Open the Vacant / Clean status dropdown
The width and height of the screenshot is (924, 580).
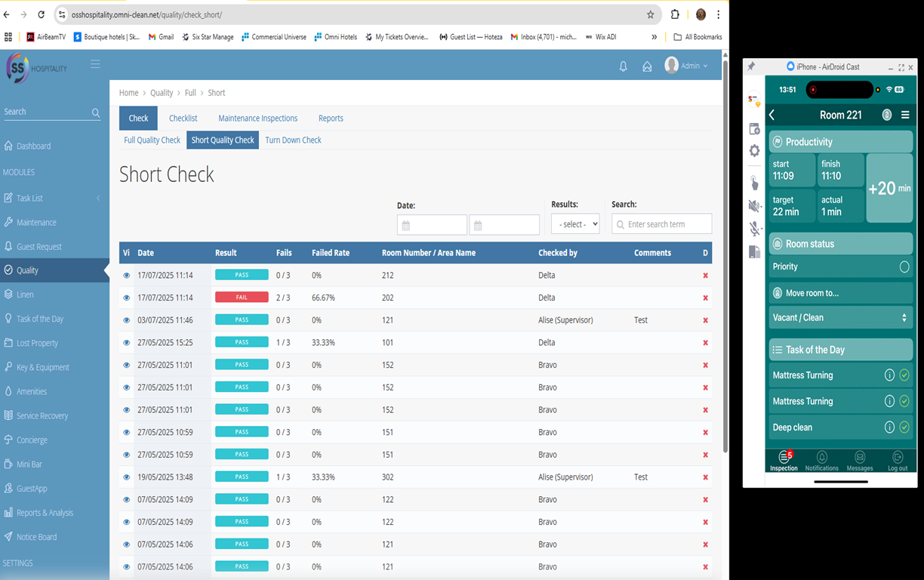point(840,317)
